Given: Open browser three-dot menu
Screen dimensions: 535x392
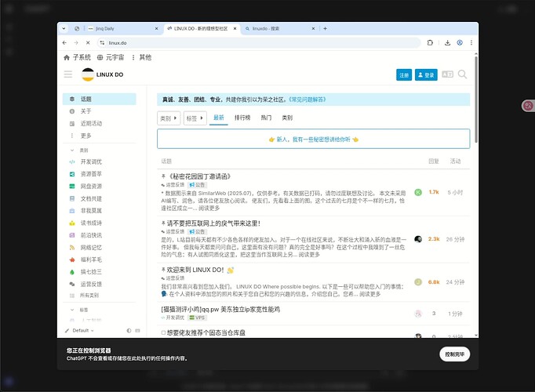Looking at the screenshot, I should coord(471,42).
